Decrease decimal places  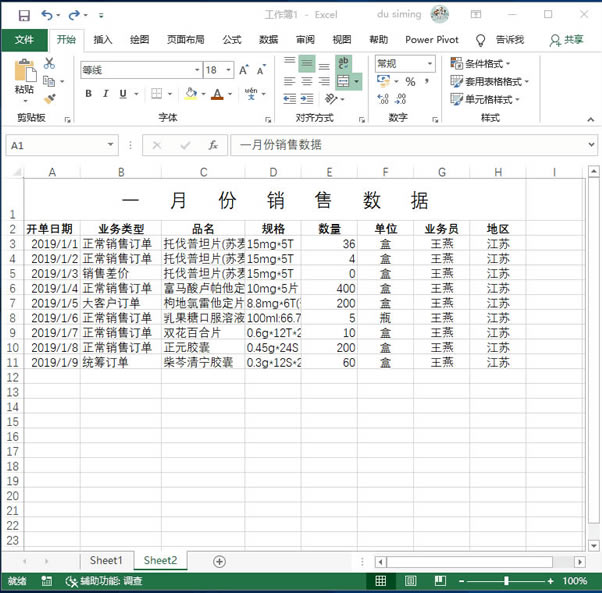[x=400, y=99]
